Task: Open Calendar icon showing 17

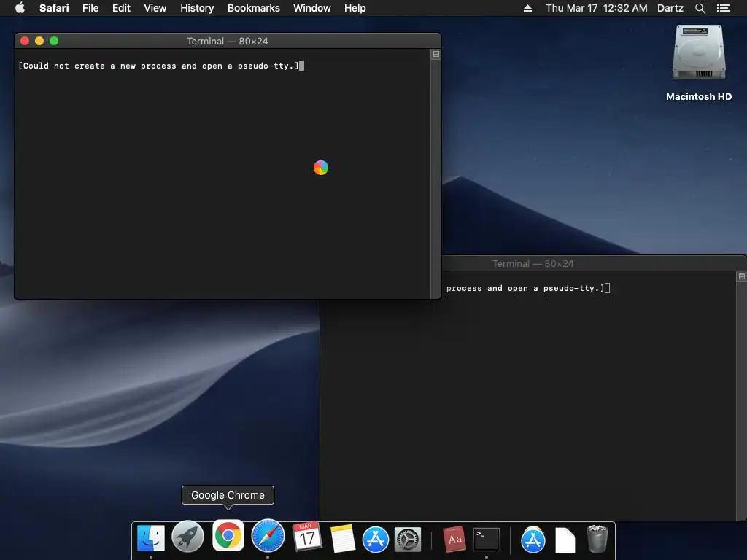Action: click(307, 537)
